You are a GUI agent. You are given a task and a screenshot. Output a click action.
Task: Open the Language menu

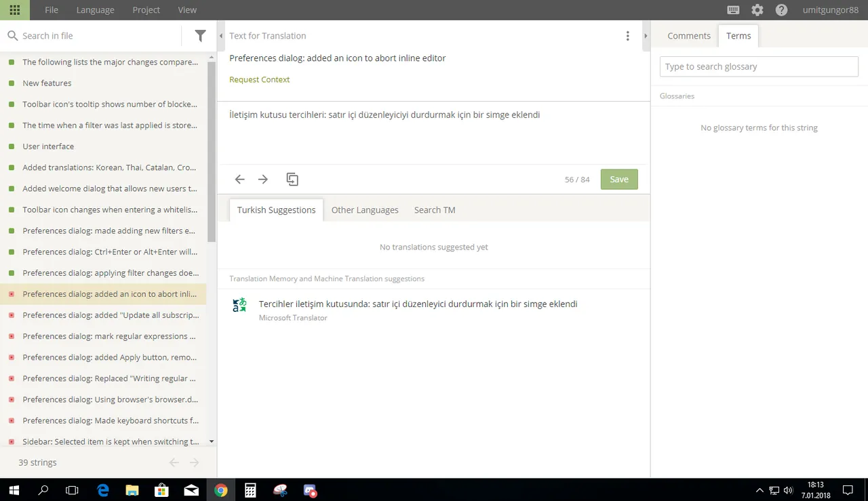95,10
